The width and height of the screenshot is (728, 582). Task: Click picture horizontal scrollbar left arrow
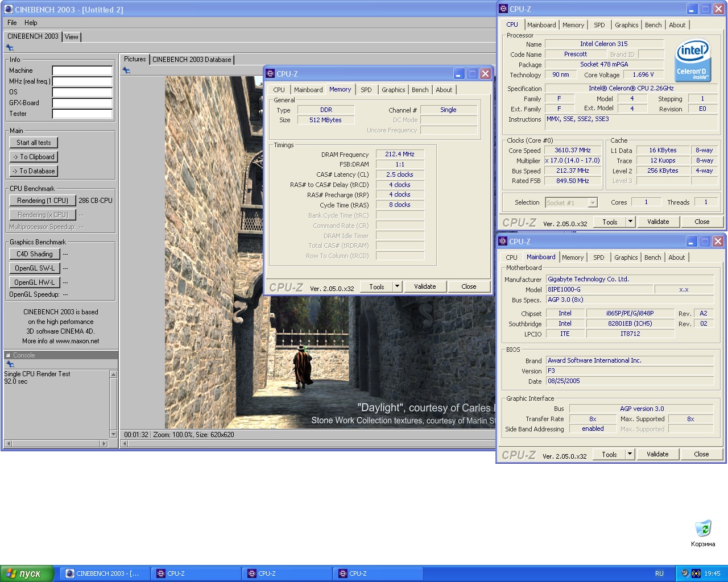coord(125,444)
